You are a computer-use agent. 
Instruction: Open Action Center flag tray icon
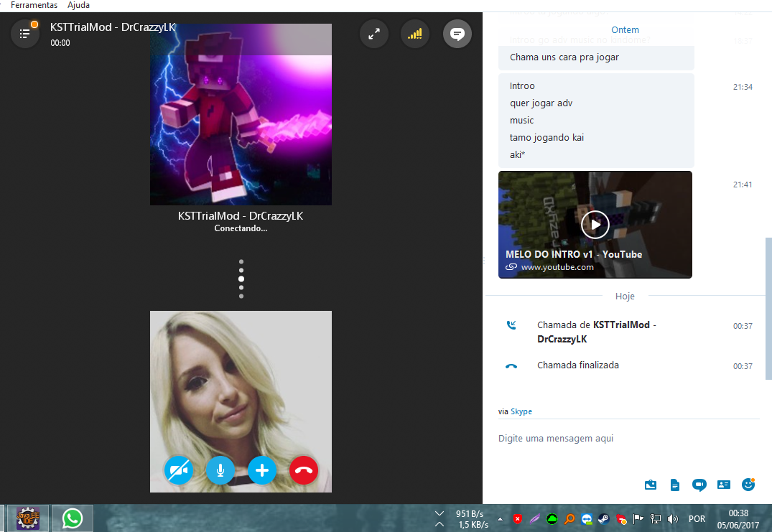coord(638,518)
